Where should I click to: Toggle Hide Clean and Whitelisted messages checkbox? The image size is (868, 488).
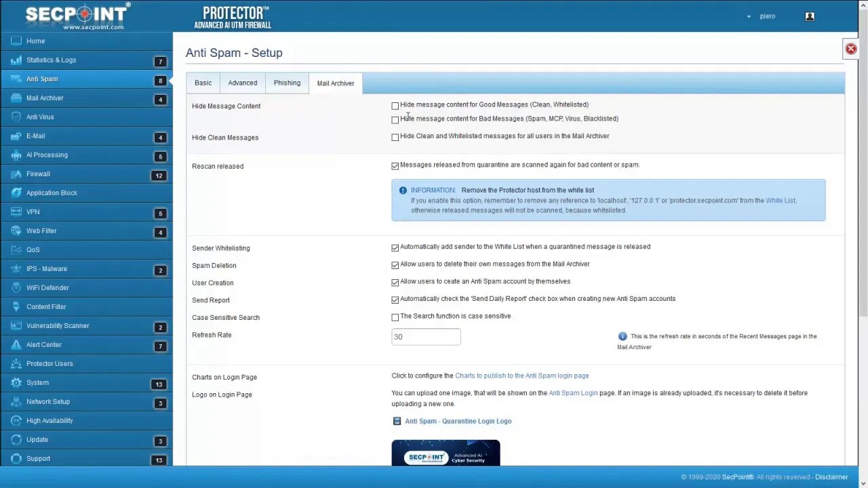click(395, 137)
